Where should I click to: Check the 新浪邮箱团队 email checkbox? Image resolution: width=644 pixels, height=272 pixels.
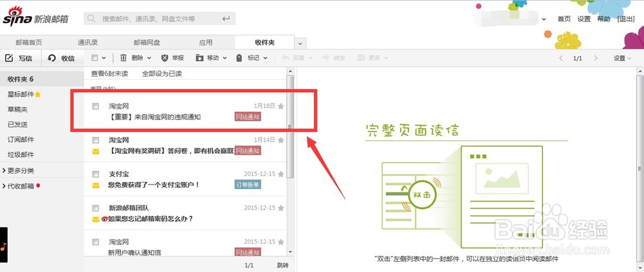click(x=95, y=208)
